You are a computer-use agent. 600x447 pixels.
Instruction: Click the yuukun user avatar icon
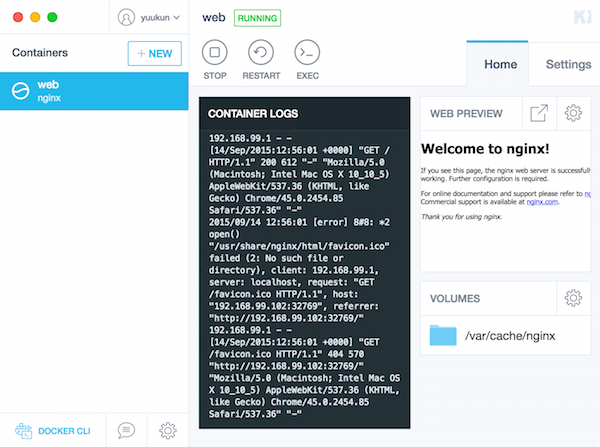point(126,18)
